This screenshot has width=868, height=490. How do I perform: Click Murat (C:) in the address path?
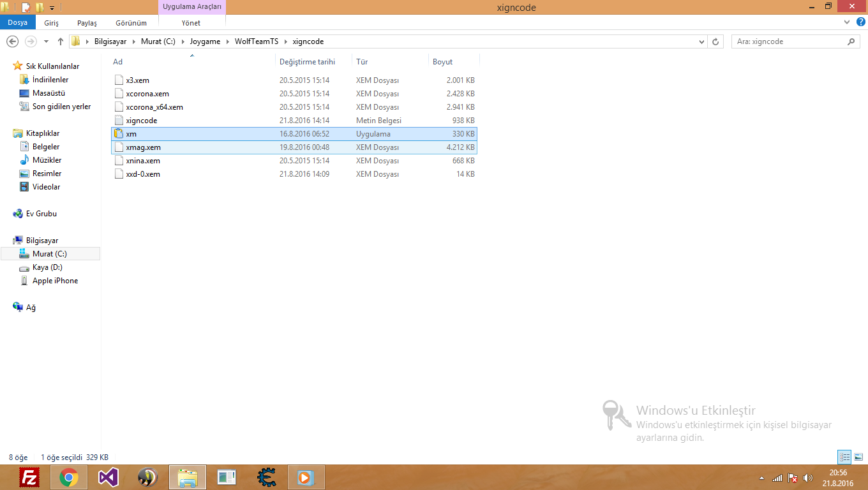point(158,41)
